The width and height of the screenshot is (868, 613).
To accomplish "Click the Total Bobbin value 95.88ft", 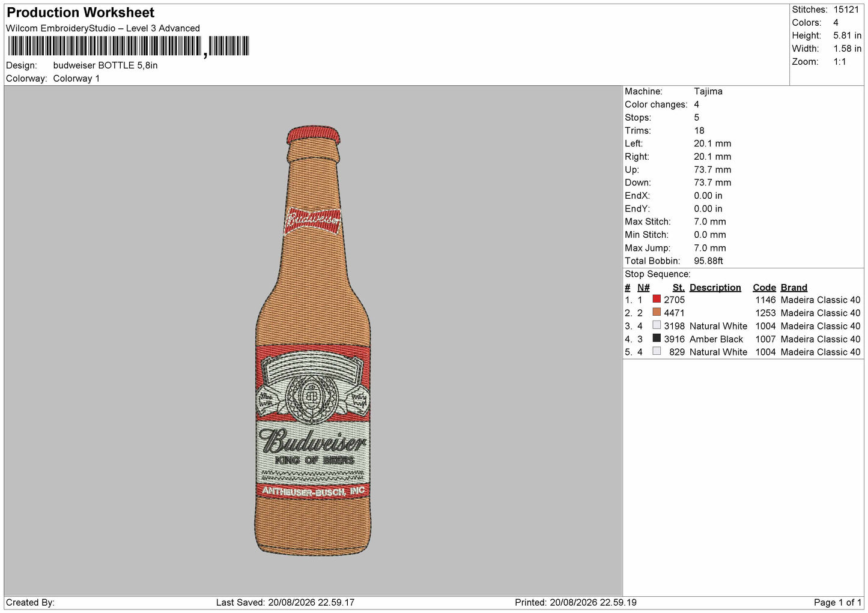I will tap(708, 261).
